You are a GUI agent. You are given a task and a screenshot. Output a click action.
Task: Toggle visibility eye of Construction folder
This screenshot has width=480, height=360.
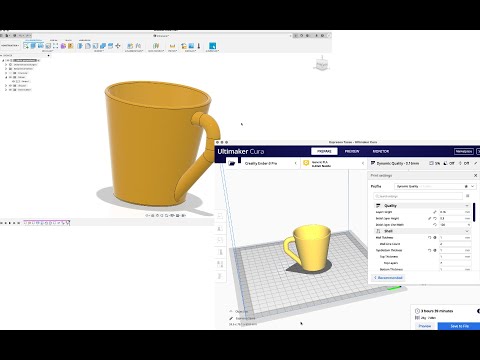(x=10, y=90)
